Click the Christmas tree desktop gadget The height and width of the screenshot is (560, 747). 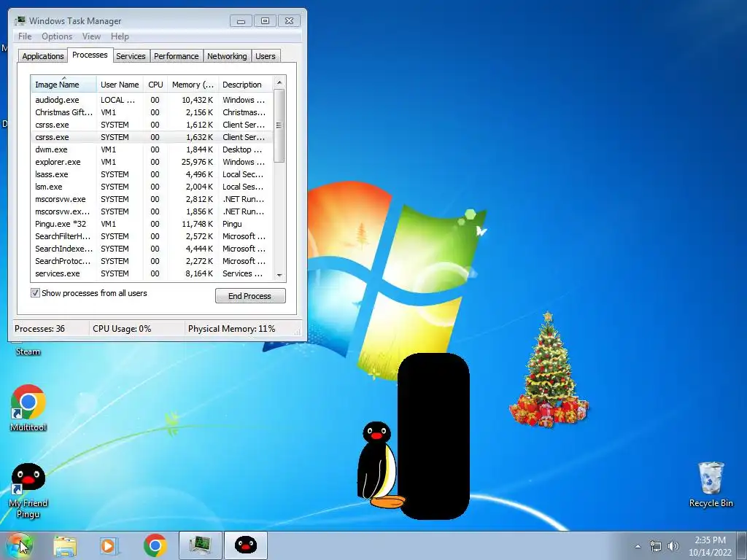[549, 370]
